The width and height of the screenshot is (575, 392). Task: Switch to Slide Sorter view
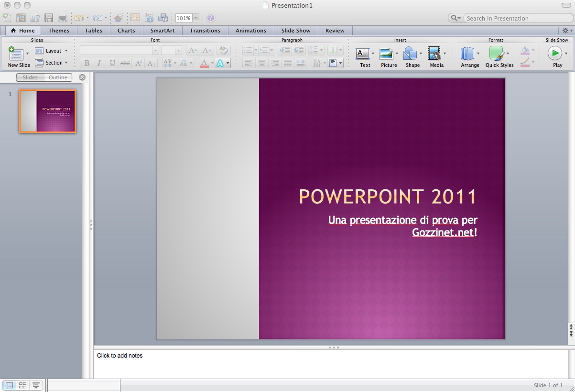[22, 385]
